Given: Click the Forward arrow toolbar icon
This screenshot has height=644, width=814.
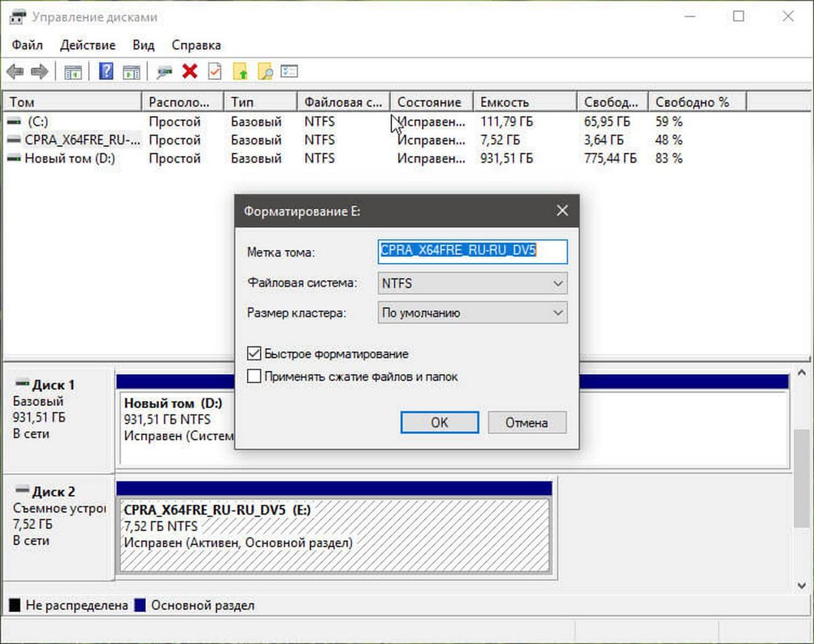Looking at the screenshot, I should tap(39, 71).
